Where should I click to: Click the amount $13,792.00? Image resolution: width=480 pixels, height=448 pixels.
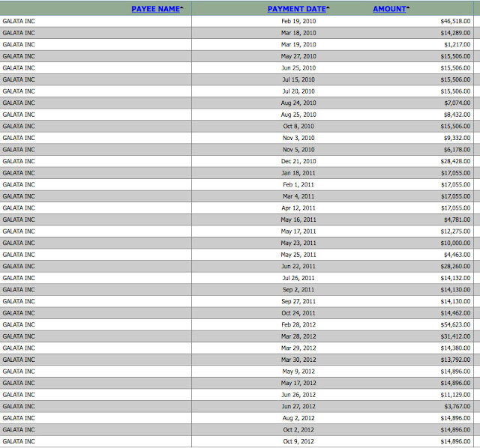[x=455, y=360]
